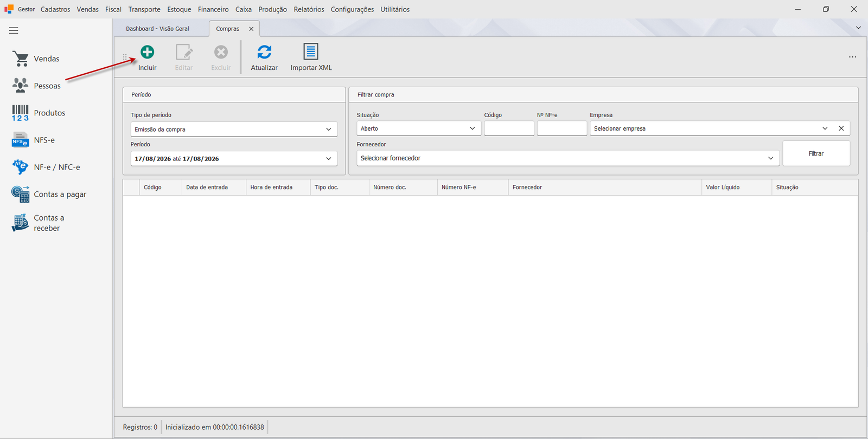The height and width of the screenshot is (439, 868).
Task: Sort by Valor Líquido column header
Action: tap(737, 188)
